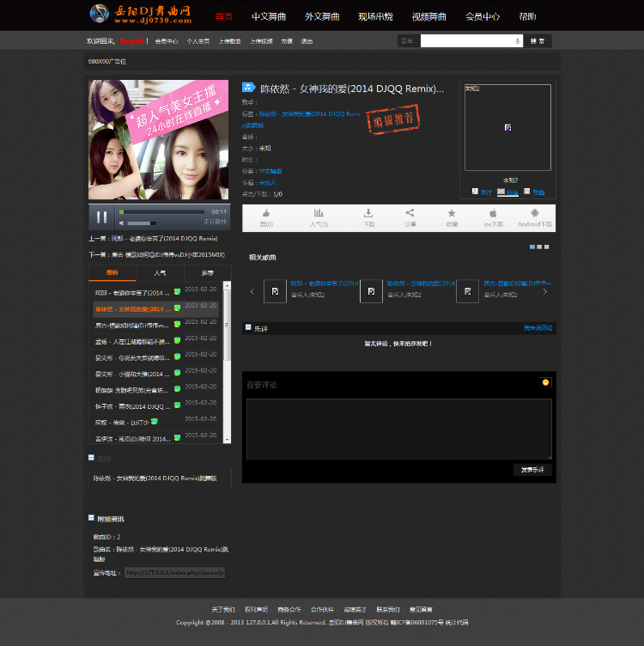The image size is (644, 646).
Task: Click 个人主页 personal homepage link
Action: (x=198, y=41)
